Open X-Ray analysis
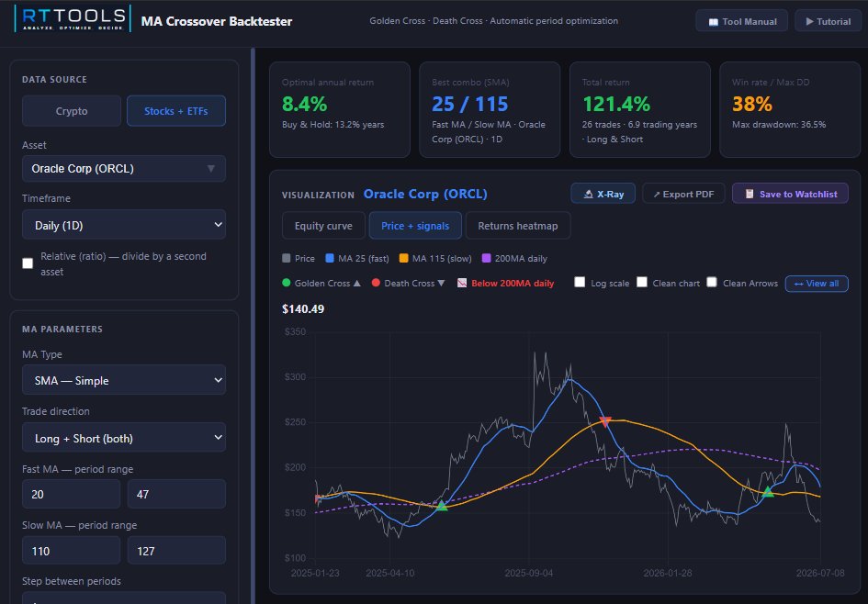Image resolution: width=868 pixels, height=604 pixels. [x=603, y=194]
